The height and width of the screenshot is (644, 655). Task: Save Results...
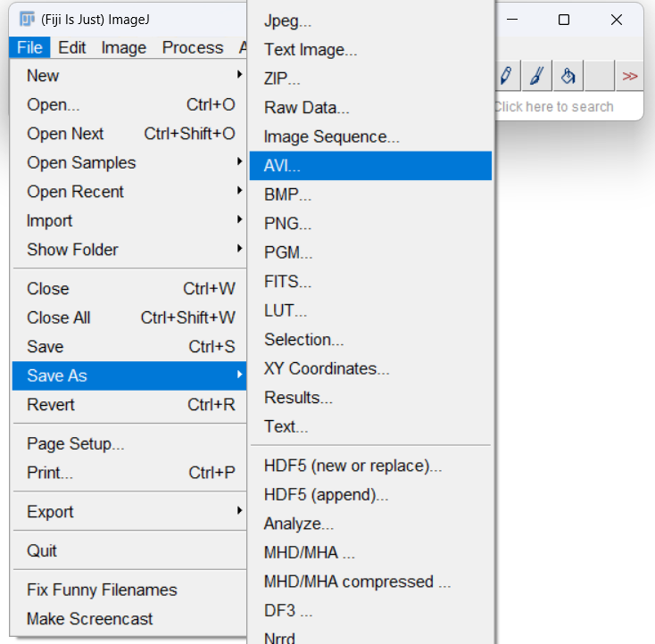pyautogui.click(x=370, y=398)
